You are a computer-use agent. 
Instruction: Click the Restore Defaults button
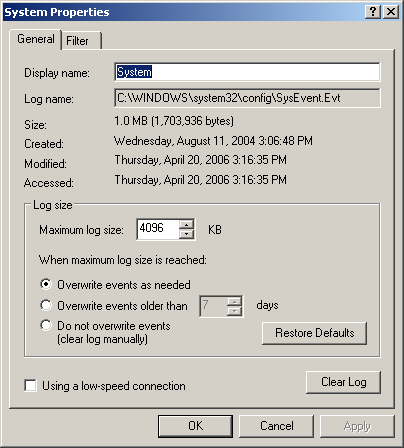(x=314, y=333)
